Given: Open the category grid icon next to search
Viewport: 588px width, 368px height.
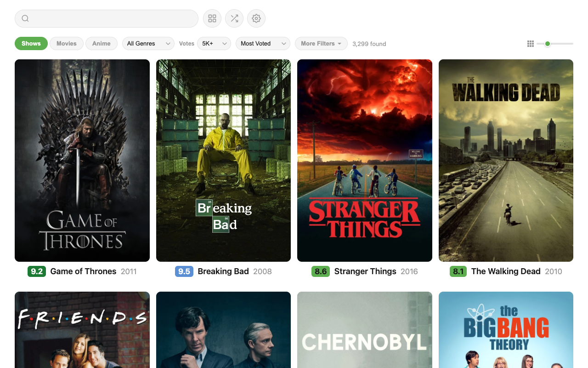Looking at the screenshot, I should click(212, 18).
